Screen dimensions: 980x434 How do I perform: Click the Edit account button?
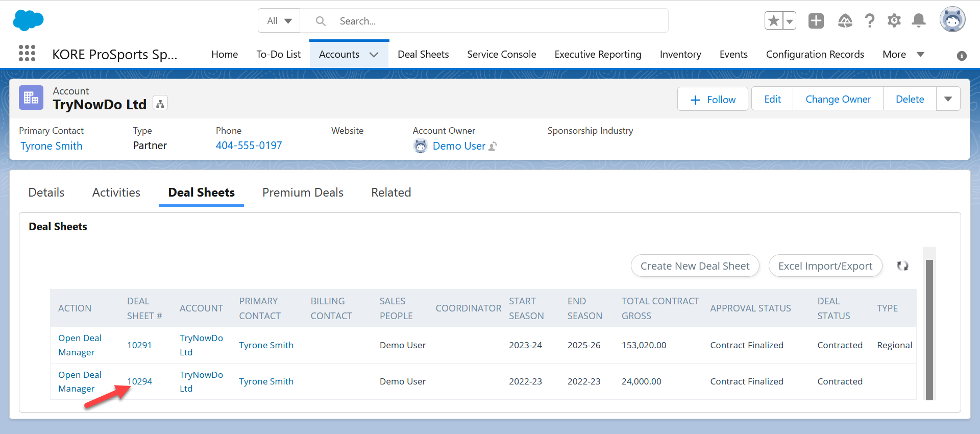pyautogui.click(x=772, y=99)
